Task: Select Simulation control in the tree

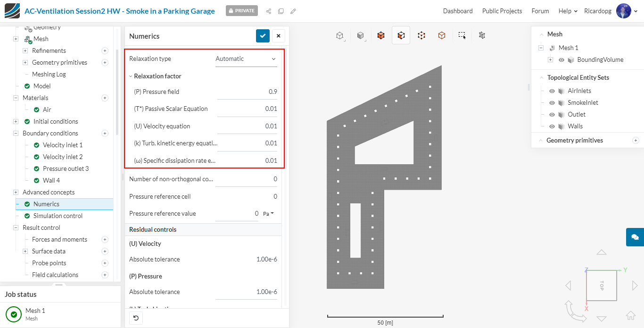Action: click(x=58, y=216)
